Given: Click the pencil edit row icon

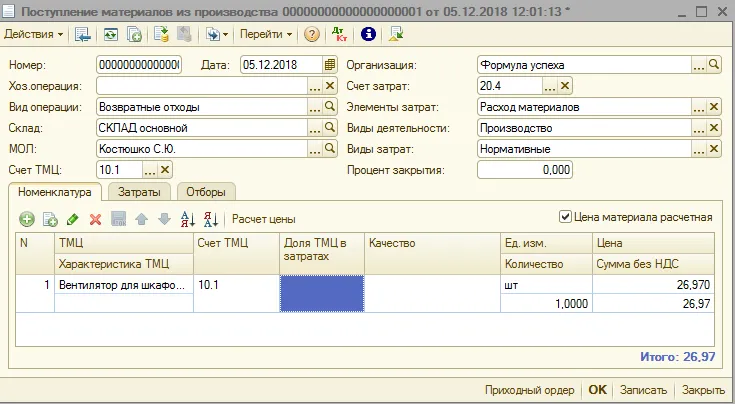Looking at the screenshot, I should (x=73, y=219).
